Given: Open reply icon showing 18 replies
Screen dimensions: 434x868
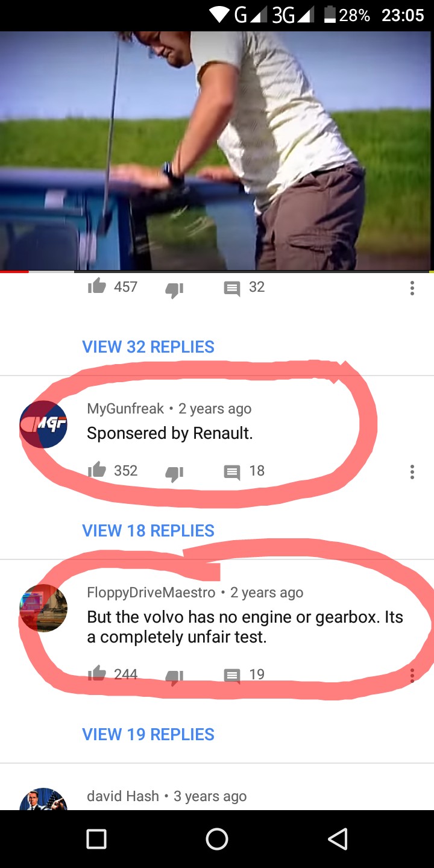Looking at the screenshot, I should pyautogui.click(x=232, y=472).
